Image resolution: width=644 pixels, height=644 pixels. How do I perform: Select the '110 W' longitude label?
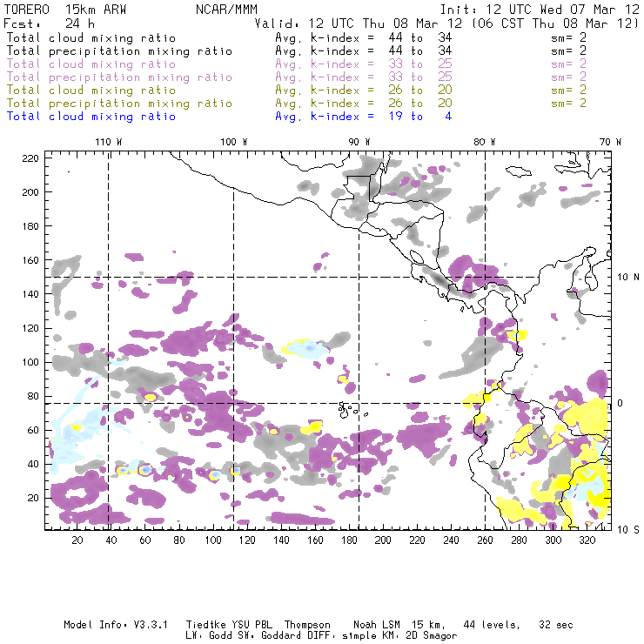[109, 142]
